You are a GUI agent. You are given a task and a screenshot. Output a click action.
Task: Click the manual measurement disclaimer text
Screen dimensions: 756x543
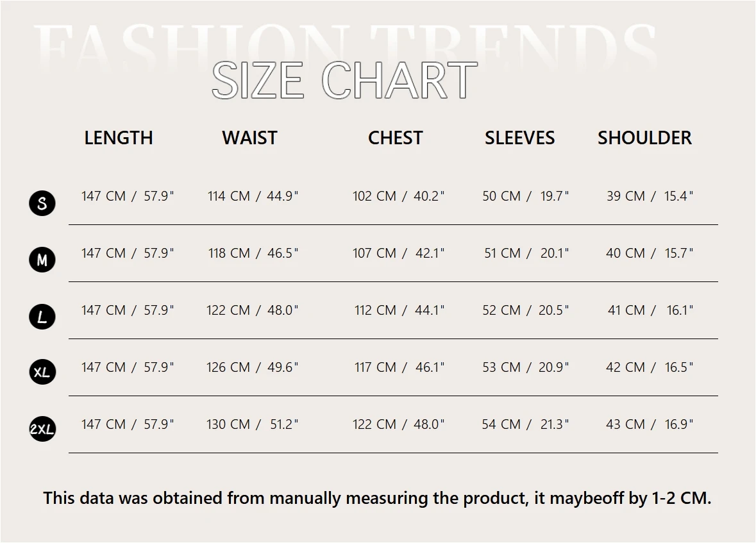point(377,498)
